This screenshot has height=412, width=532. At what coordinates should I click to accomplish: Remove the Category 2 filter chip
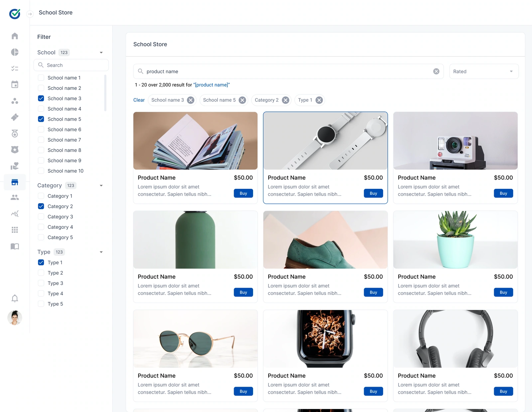pyautogui.click(x=286, y=100)
